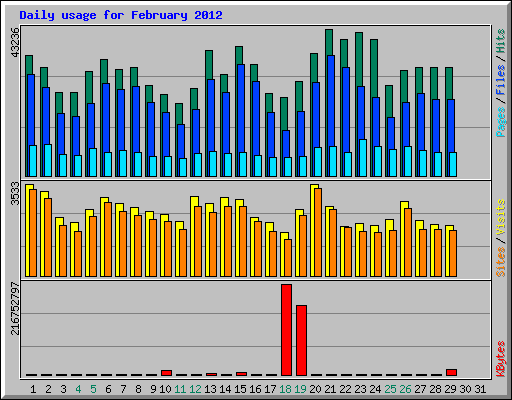This screenshot has width=512, height=400.
Task: Select day 5 weekend label
Action: coord(93,389)
